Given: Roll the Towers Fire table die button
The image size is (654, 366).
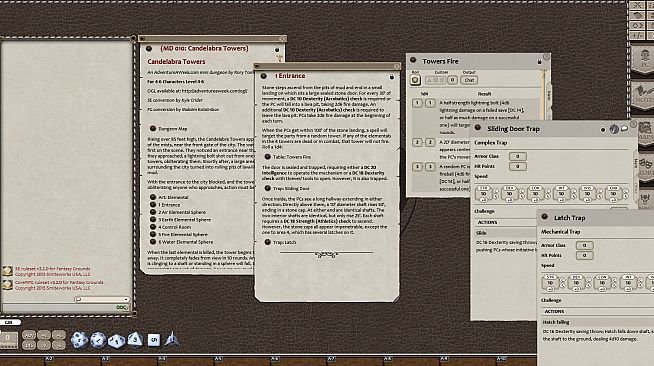Looking at the screenshot, I should pos(415,80).
